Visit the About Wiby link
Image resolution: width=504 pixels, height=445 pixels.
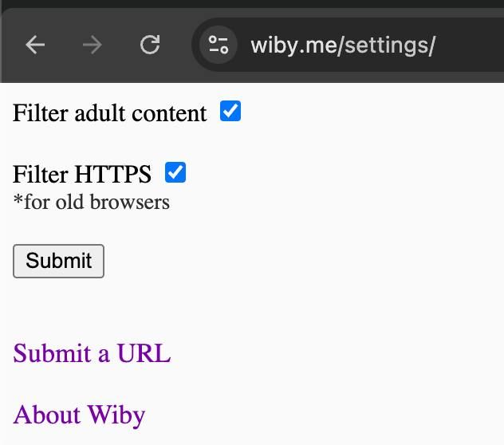click(x=79, y=415)
